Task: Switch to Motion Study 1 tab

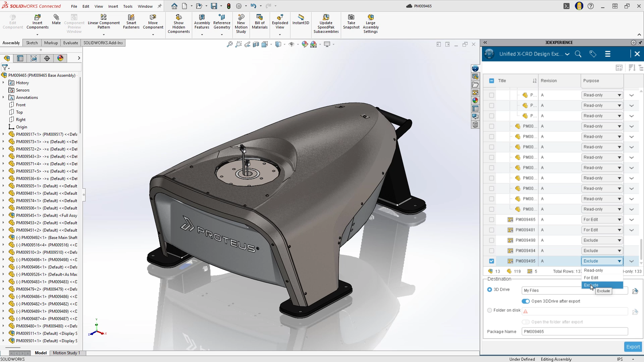Action: [66, 353]
